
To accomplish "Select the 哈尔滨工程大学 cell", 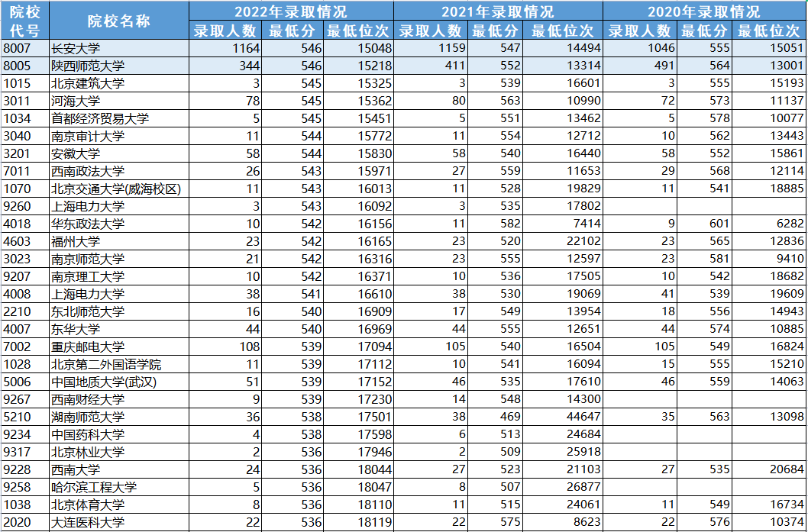I will 119,487.
